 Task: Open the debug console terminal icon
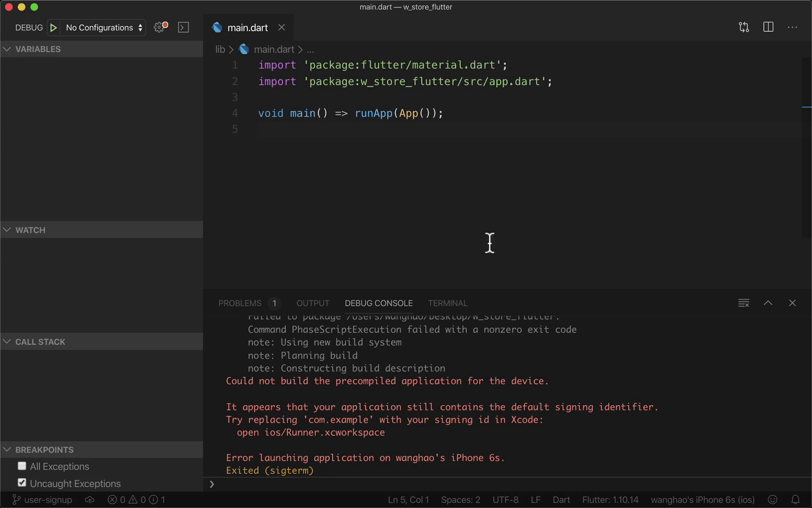tap(183, 27)
